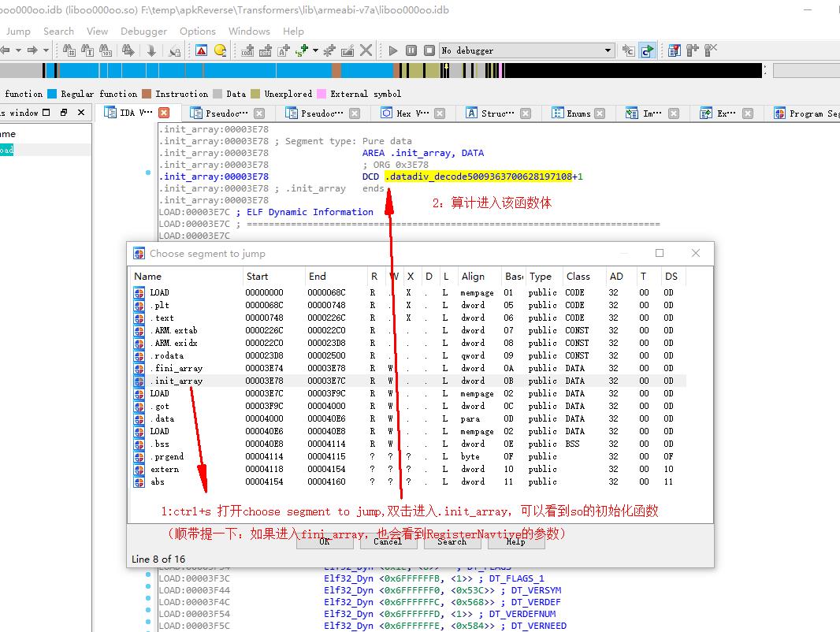Select the Start debugging green play icon
This screenshot has width=840, height=632.
393,50
